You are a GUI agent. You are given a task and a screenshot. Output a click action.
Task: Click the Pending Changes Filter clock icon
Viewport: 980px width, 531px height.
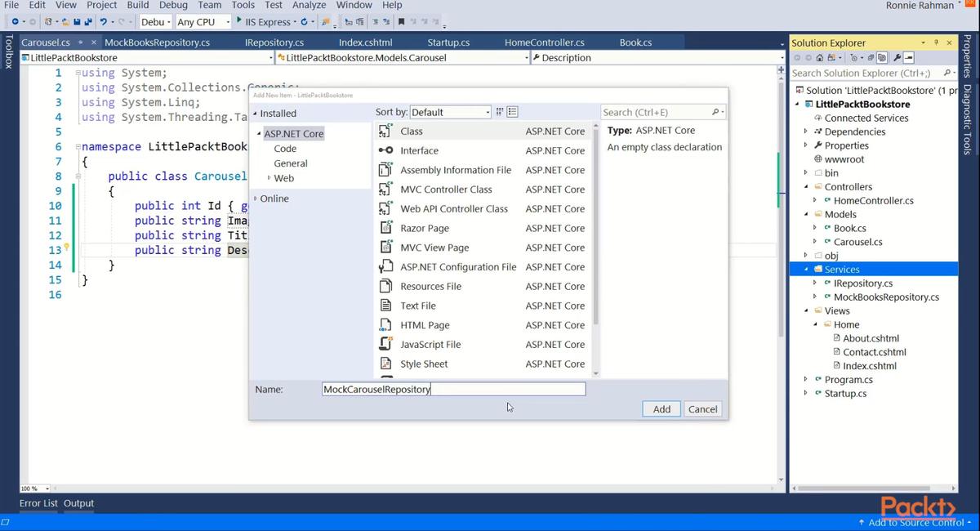tap(854, 58)
